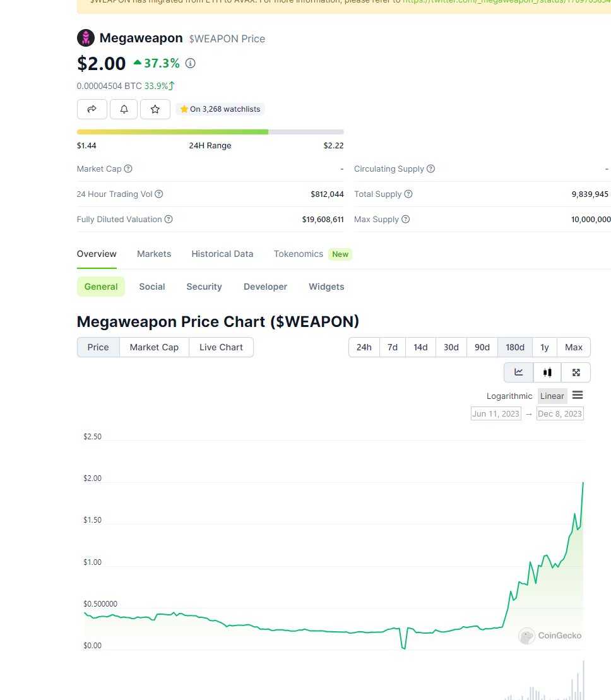The image size is (611, 700).
Task: Click the Megaweapon coin logo
Action: tap(86, 38)
